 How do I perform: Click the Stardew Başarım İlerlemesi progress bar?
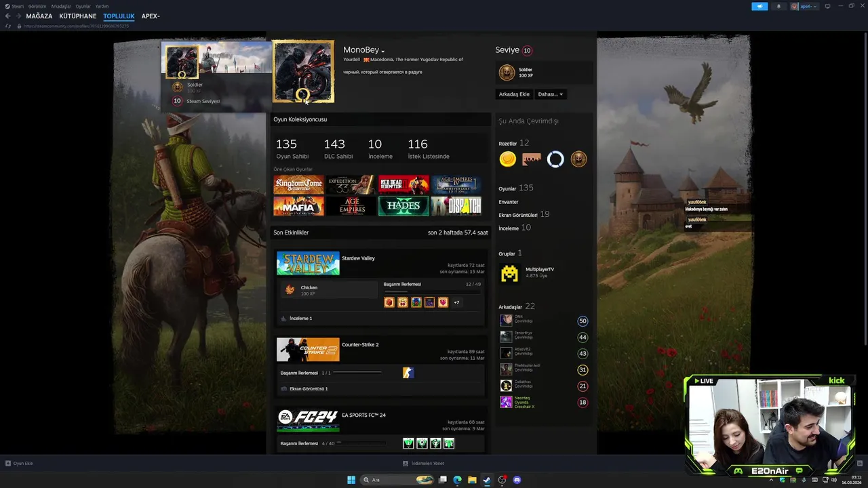[x=432, y=291]
